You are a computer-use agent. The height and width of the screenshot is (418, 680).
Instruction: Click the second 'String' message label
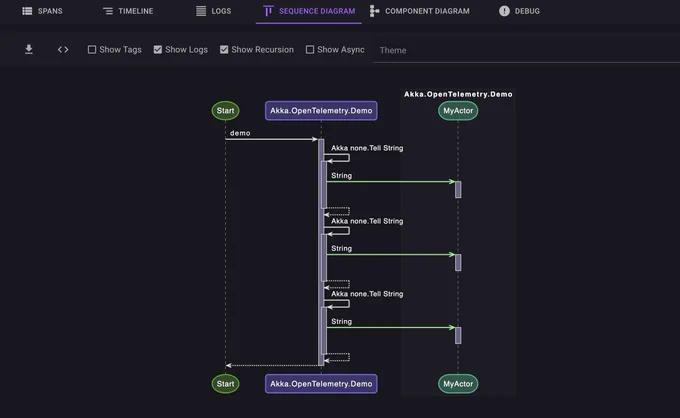(x=341, y=248)
